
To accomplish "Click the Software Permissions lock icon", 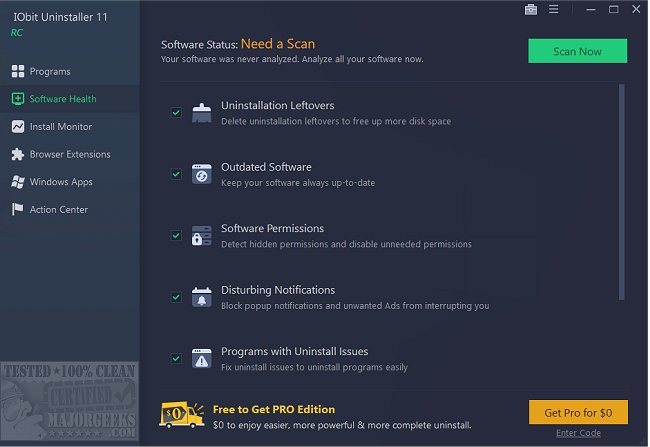I will coord(202,236).
